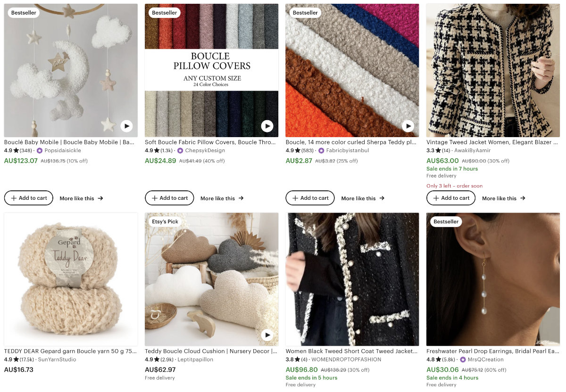
Task: Play the Bouclé Baby Mobile listing video
Action: point(126,126)
